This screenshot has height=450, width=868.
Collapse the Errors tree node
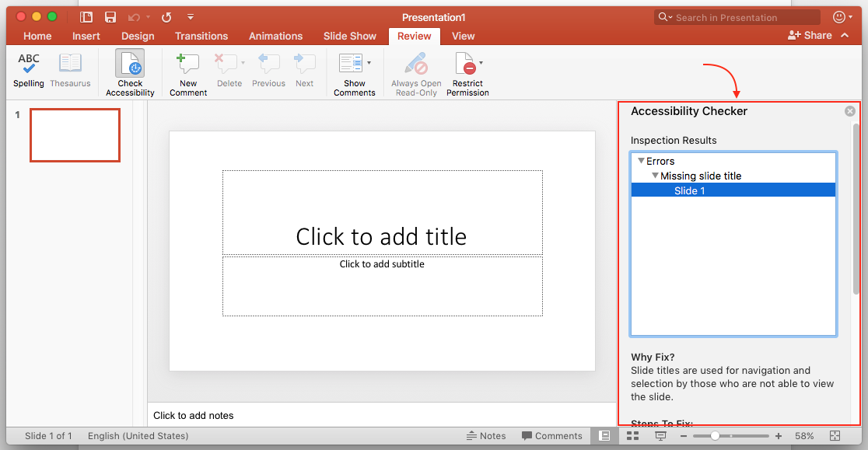coord(641,161)
